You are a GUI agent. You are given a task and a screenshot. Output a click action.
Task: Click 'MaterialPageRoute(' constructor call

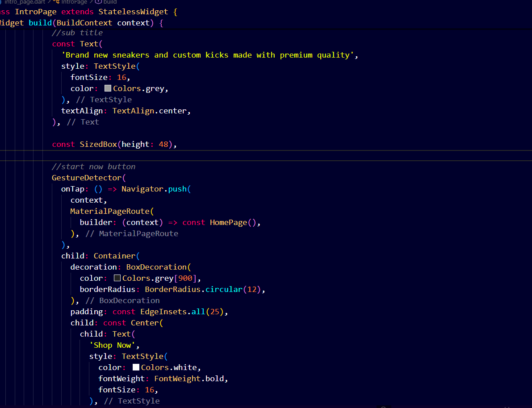click(x=112, y=211)
